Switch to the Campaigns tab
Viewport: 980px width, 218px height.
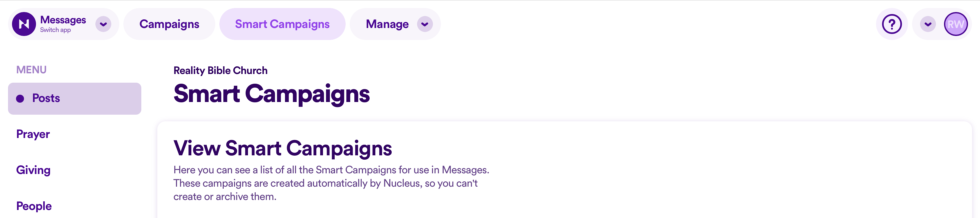point(169,24)
